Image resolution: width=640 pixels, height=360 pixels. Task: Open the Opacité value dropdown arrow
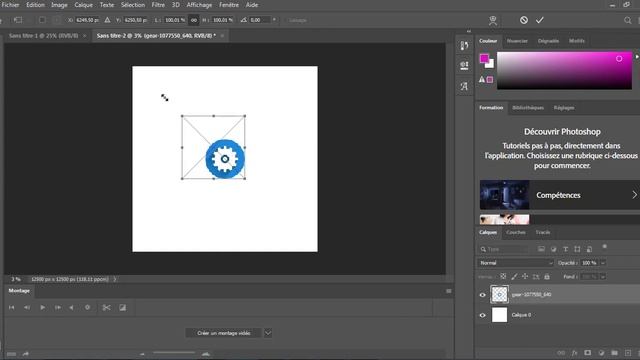603,263
